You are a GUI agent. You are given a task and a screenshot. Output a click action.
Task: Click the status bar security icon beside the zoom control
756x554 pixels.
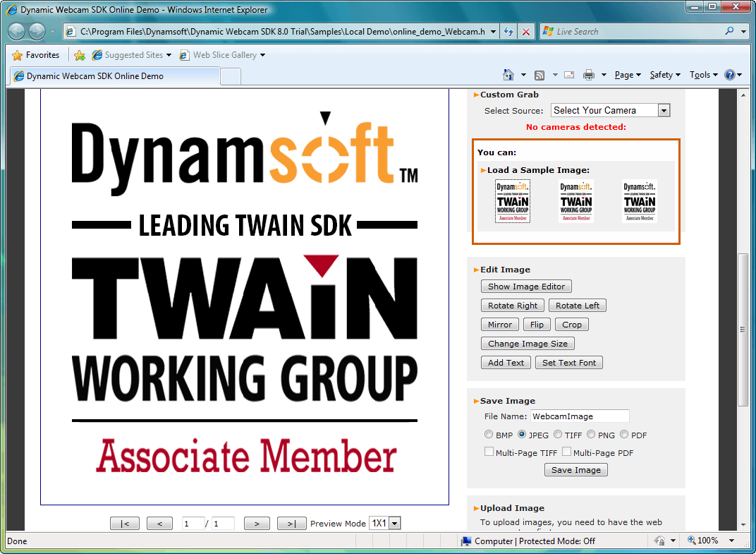(x=659, y=541)
